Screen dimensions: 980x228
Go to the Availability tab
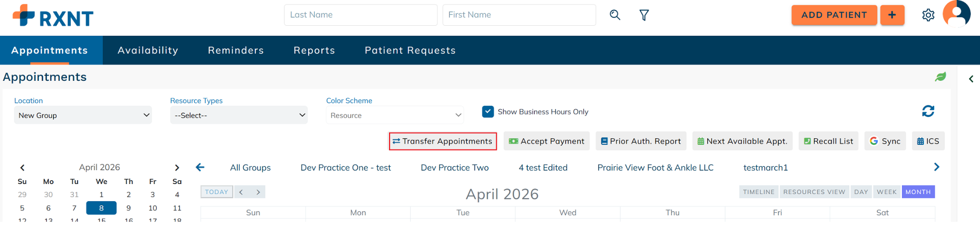pyautogui.click(x=148, y=50)
